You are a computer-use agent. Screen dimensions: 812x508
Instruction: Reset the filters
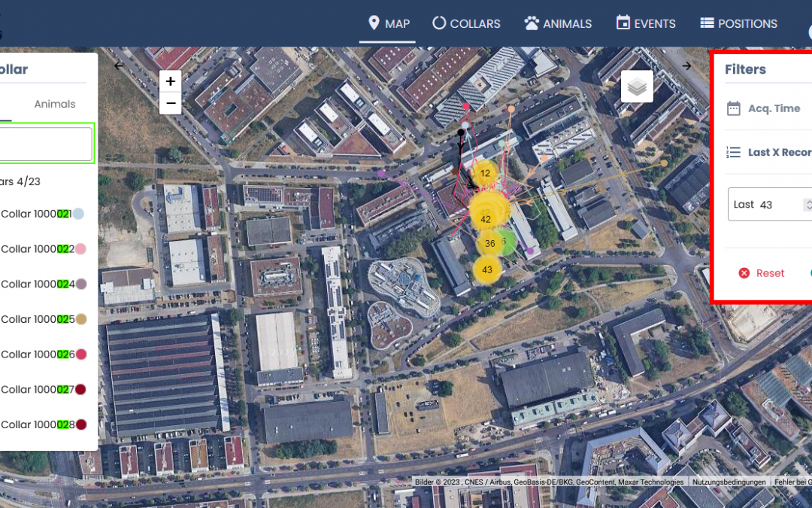[762, 273]
